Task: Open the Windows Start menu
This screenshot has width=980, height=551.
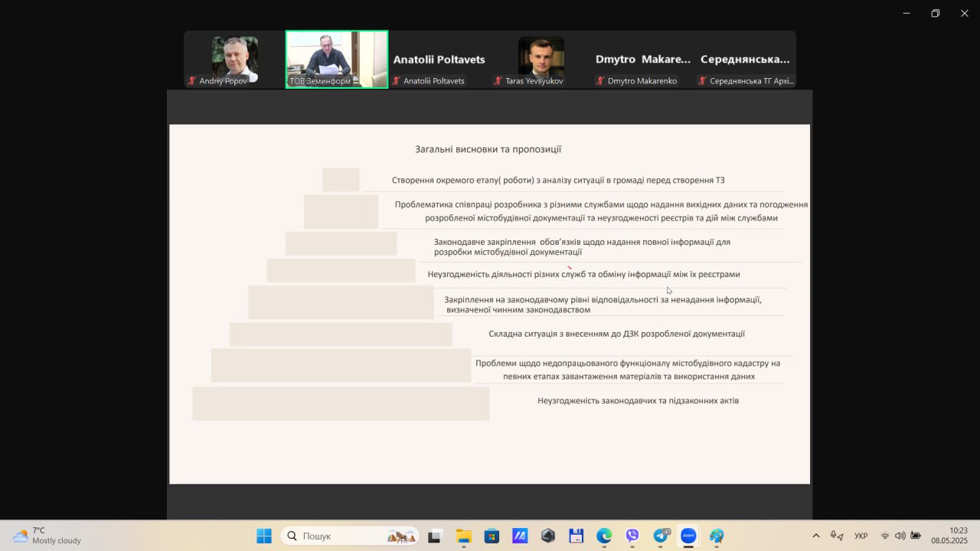Action: 264,536
